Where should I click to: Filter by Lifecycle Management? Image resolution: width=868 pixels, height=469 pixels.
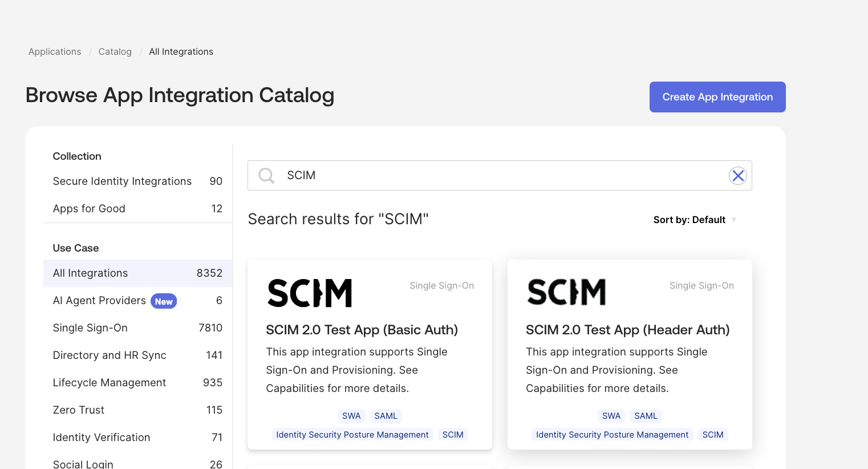point(137,383)
